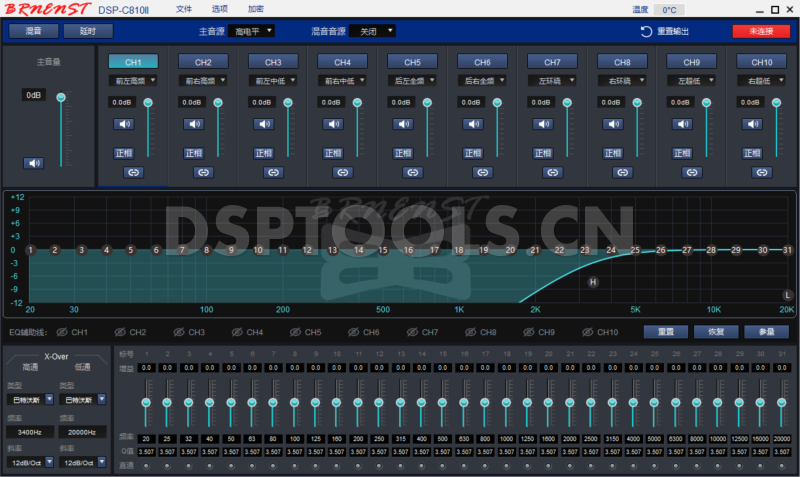Click the link icon under CH7
This screenshot has height=477, width=800.
click(553, 172)
